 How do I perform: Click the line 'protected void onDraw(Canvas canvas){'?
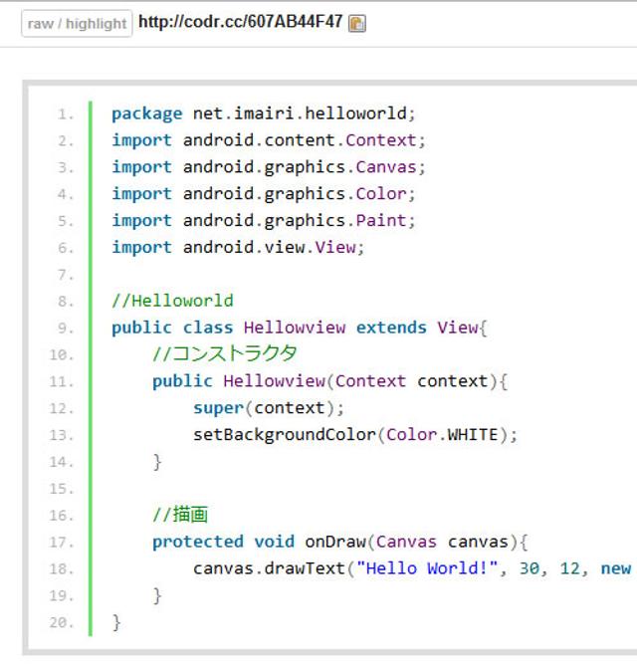click(340, 542)
